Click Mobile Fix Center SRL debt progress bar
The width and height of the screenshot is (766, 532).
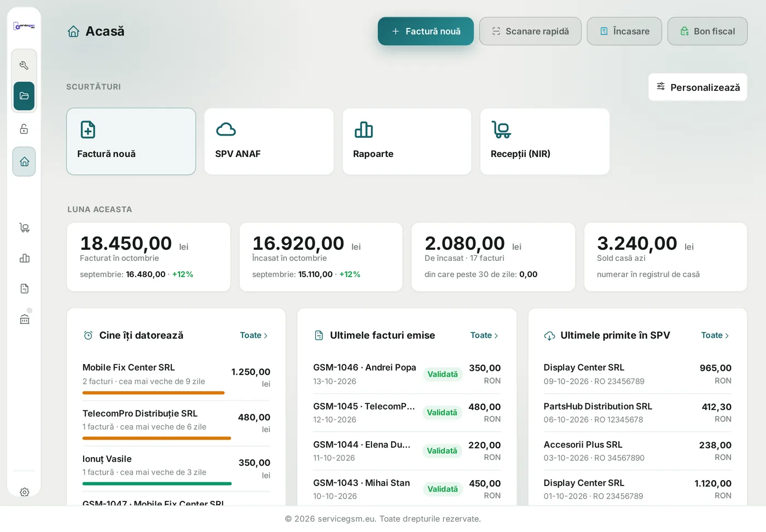[x=154, y=393]
